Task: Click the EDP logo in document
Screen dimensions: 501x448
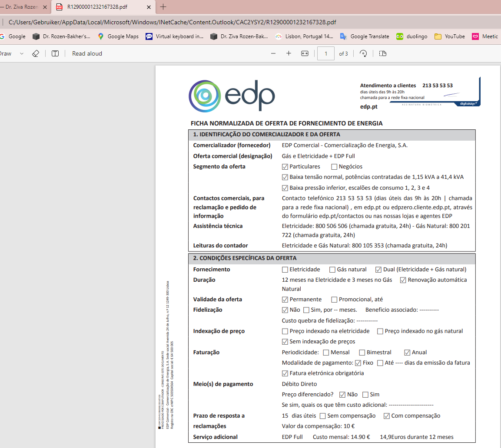Action: (x=232, y=96)
